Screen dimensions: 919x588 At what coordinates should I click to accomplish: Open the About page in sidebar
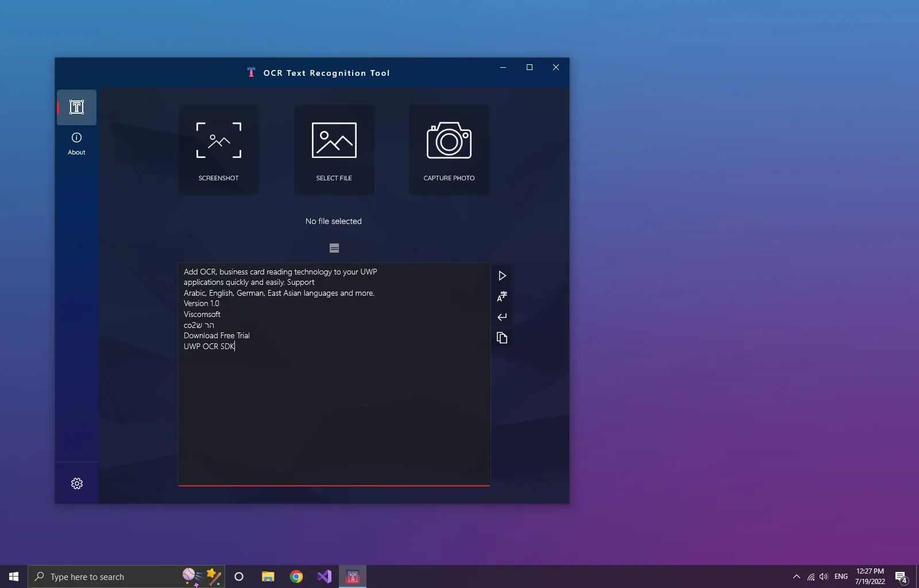(x=76, y=144)
